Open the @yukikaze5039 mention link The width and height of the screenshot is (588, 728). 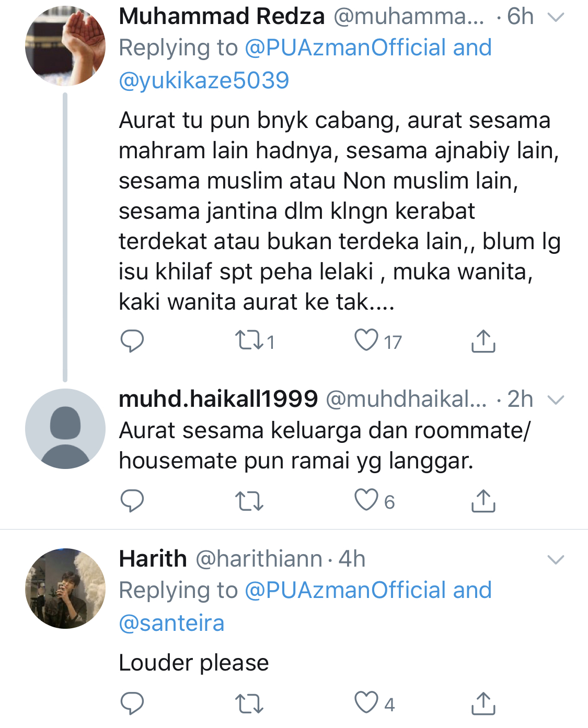tap(204, 80)
